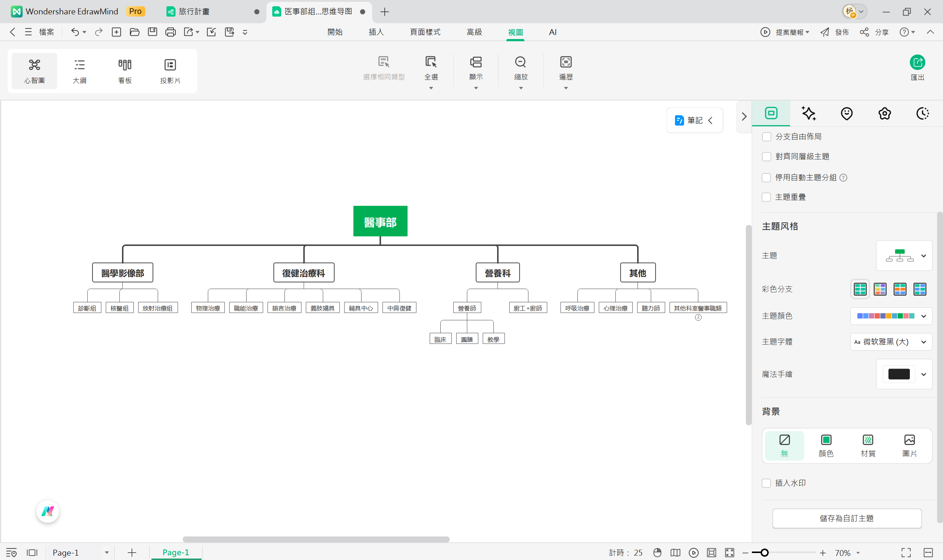Switch to 投影片 slide view

coord(170,71)
